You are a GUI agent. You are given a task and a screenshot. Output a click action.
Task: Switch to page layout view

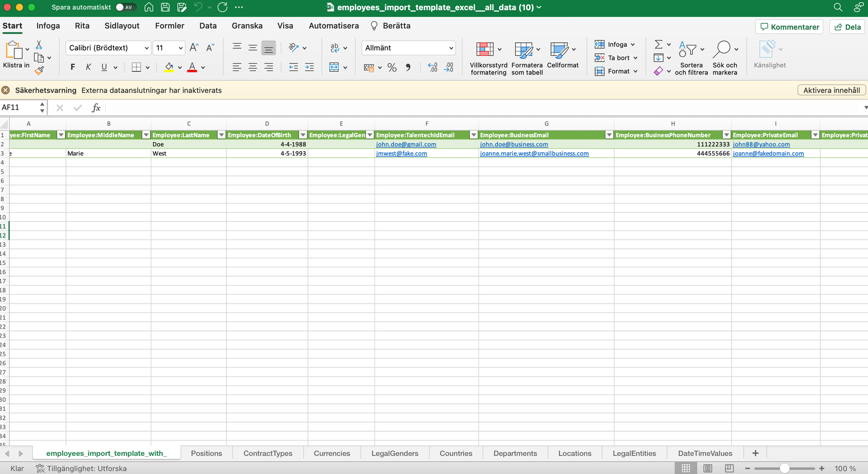click(x=707, y=468)
